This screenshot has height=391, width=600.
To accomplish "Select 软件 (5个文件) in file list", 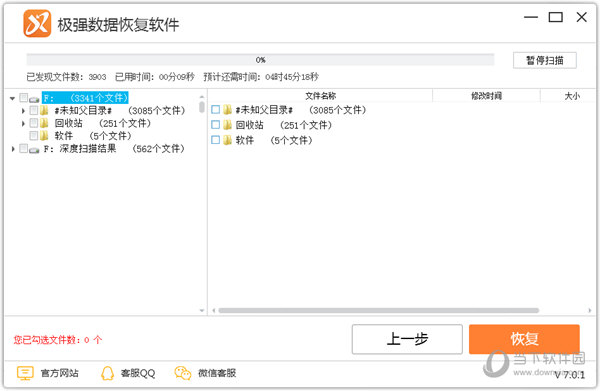I will (274, 140).
